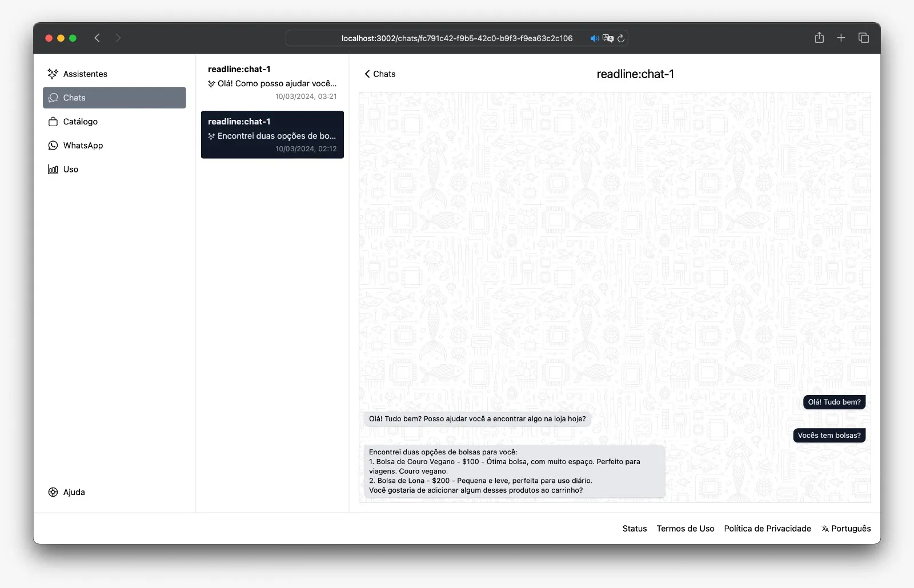Show tab overview icon
This screenshot has height=588, width=914.
864,38
